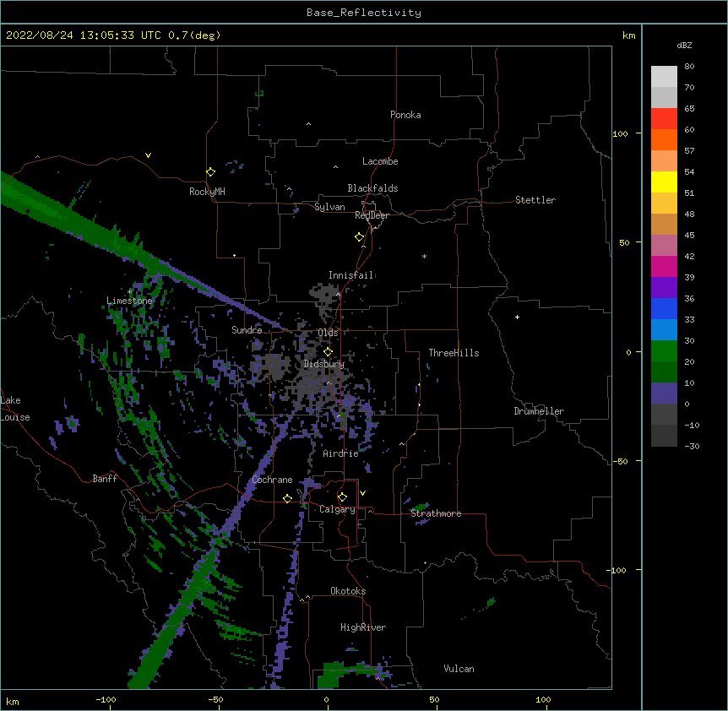Click the Okotoks town label
The width and height of the screenshot is (728, 711).
coord(348,591)
